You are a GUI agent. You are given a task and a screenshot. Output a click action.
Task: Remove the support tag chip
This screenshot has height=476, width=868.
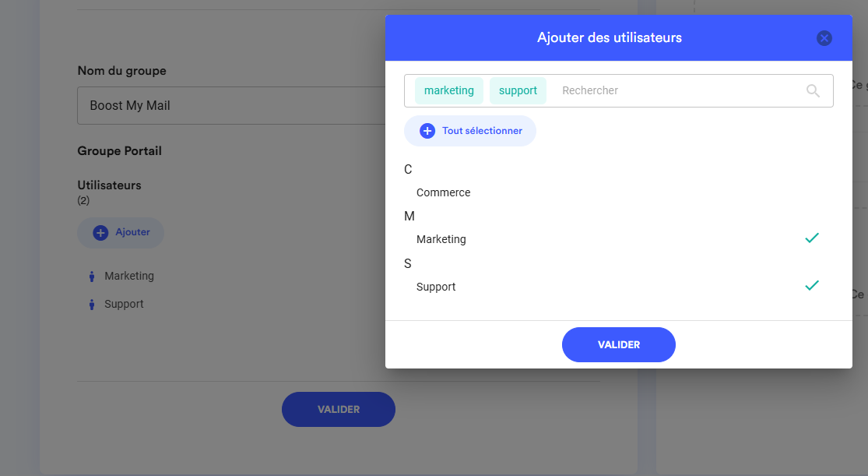(518, 90)
